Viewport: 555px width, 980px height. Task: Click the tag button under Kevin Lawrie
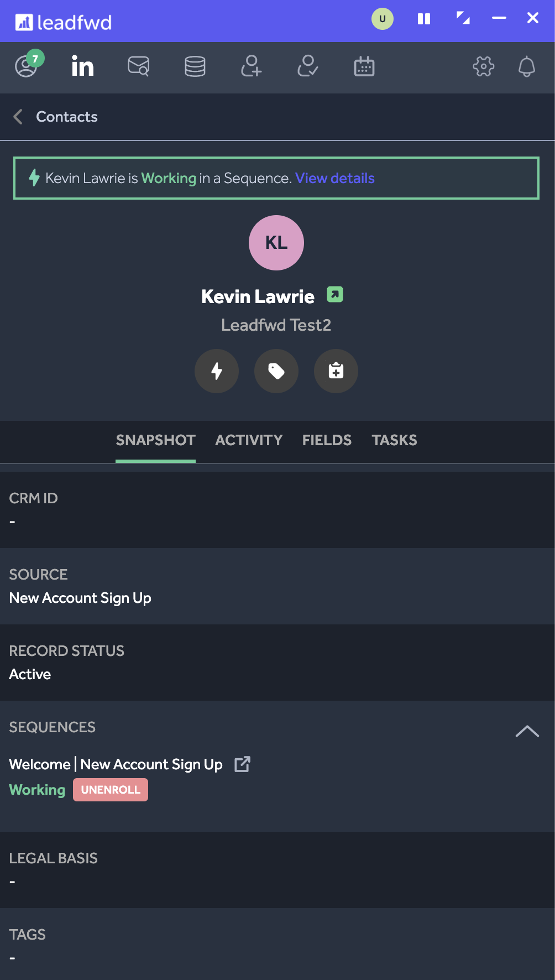click(x=276, y=371)
